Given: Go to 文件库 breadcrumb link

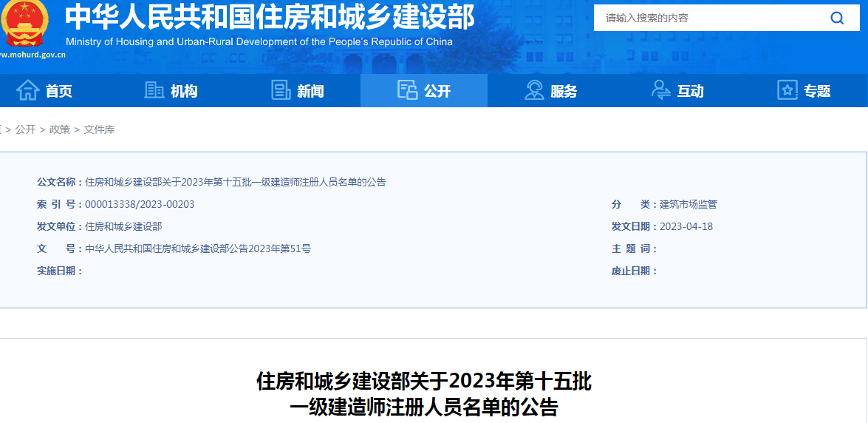Looking at the screenshot, I should pos(99,129).
